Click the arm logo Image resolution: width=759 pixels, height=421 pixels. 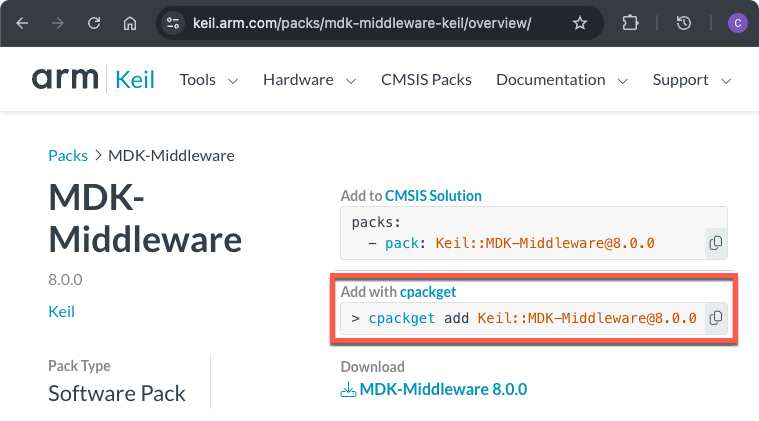[65, 79]
